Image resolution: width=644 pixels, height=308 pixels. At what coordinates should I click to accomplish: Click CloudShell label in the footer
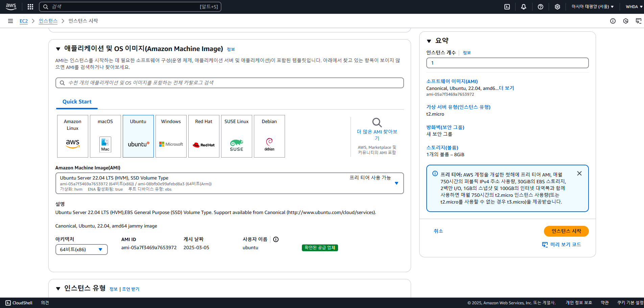click(x=22, y=303)
